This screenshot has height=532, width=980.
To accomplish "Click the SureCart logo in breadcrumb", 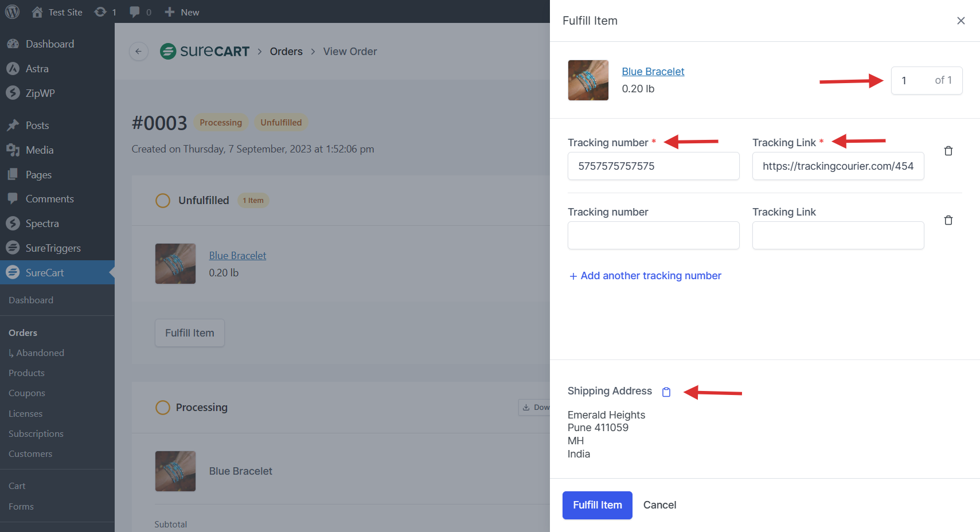I will tap(205, 52).
